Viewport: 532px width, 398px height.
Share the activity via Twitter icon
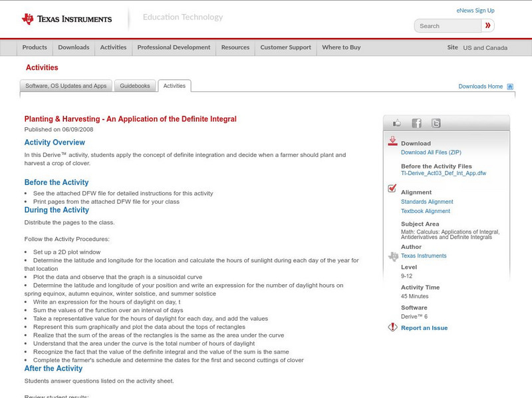coord(436,123)
